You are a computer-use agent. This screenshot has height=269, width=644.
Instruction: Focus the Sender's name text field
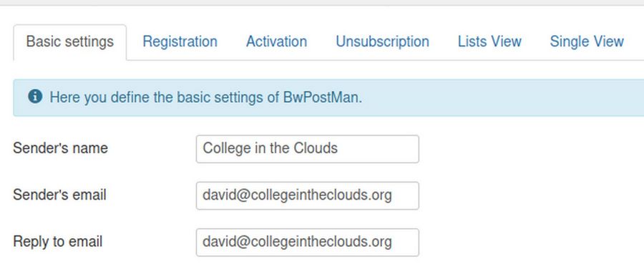(x=307, y=149)
